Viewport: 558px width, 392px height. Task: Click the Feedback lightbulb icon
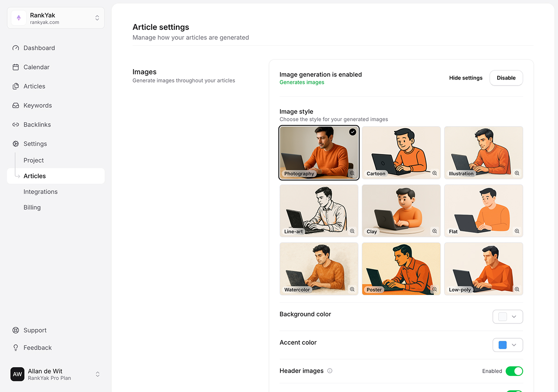coord(15,347)
